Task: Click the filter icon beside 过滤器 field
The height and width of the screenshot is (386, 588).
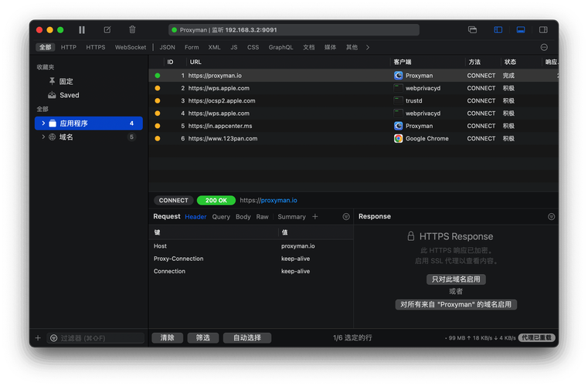Action: 53,338
